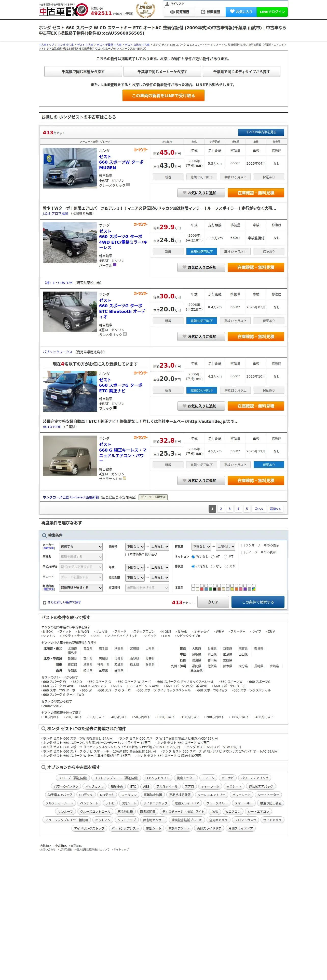Select AT transmission radio button
327x980 pixels.
[213, 557]
